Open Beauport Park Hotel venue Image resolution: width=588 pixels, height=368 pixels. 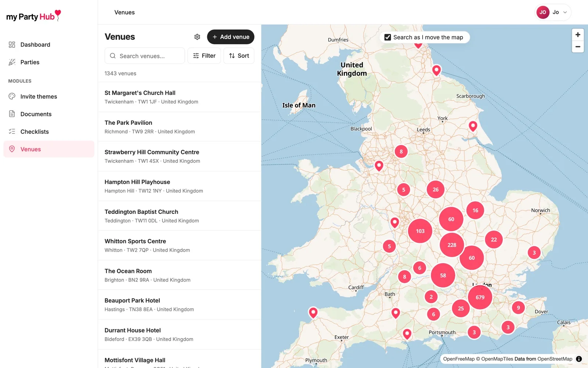click(179, 305)
